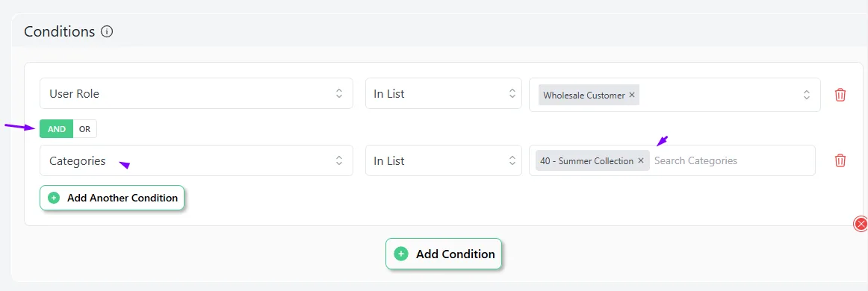Focus the Search Categories input field
Image resolution: width=868 pixels, height=291 pixels.
[731, 160]
